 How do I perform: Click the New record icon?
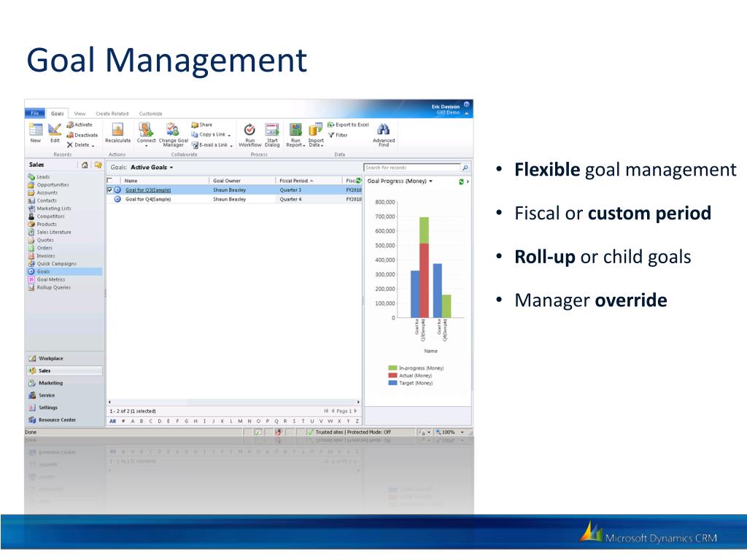[x=36, y=130]
